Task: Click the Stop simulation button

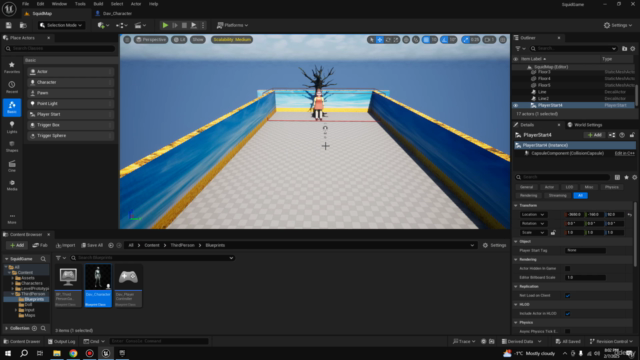Action: [184, 25]
